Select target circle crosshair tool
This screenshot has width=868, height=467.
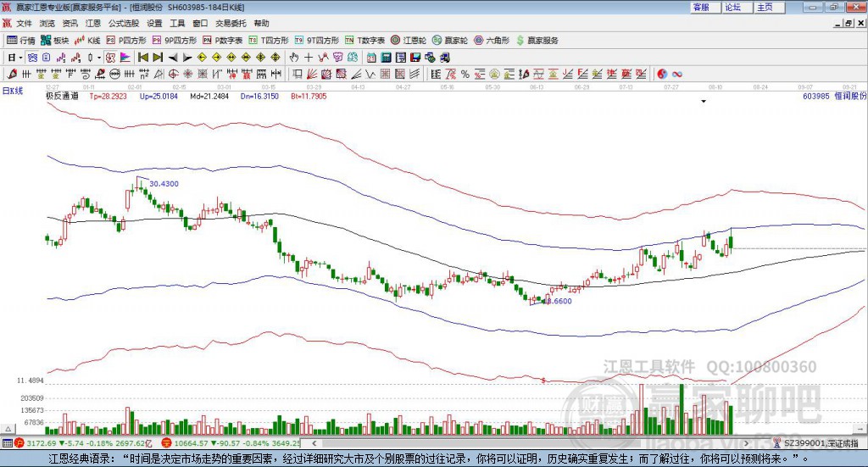pos(173,74)
